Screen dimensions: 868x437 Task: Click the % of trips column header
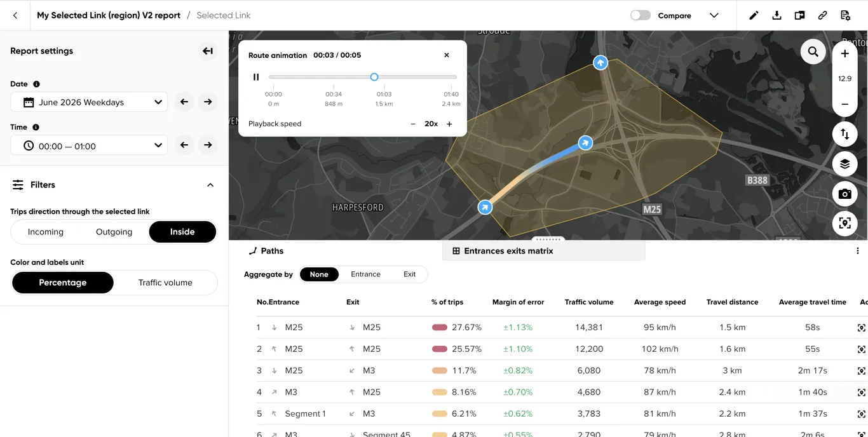pyautogui.click(x=447, y=302)
